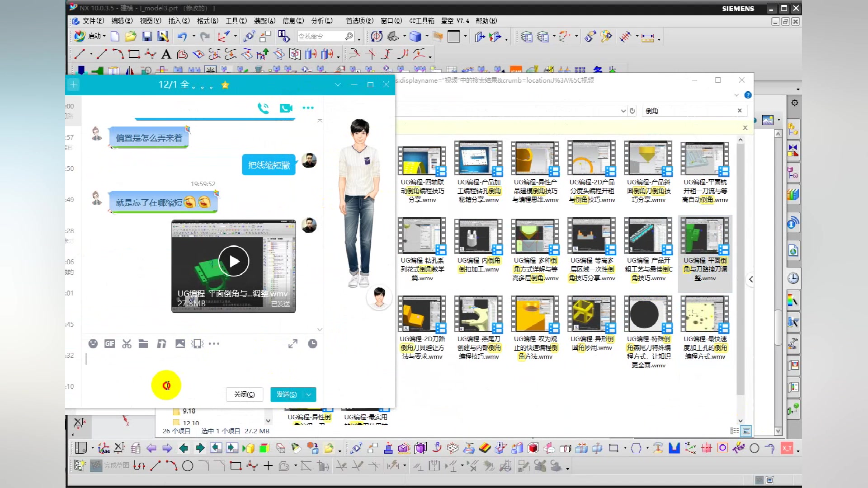
Task: Select the Text tool in sketch toolbar
Action: 166,54
